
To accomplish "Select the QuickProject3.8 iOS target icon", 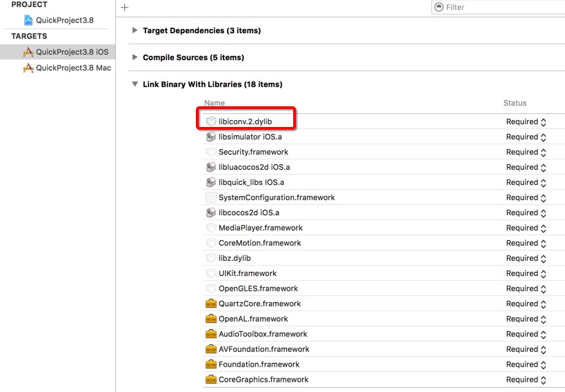I will (x=28, y=52).
